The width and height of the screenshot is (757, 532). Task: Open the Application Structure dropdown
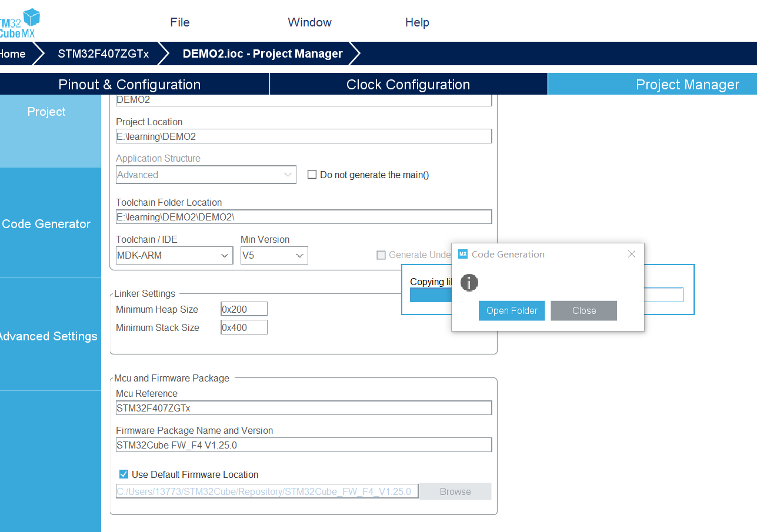pyautogui.click(x=206, y=175)
